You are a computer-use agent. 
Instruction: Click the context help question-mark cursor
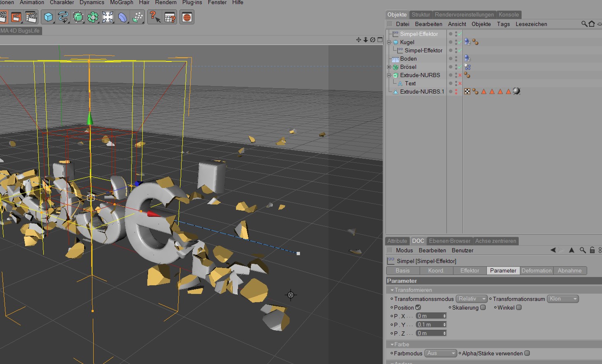155,17
